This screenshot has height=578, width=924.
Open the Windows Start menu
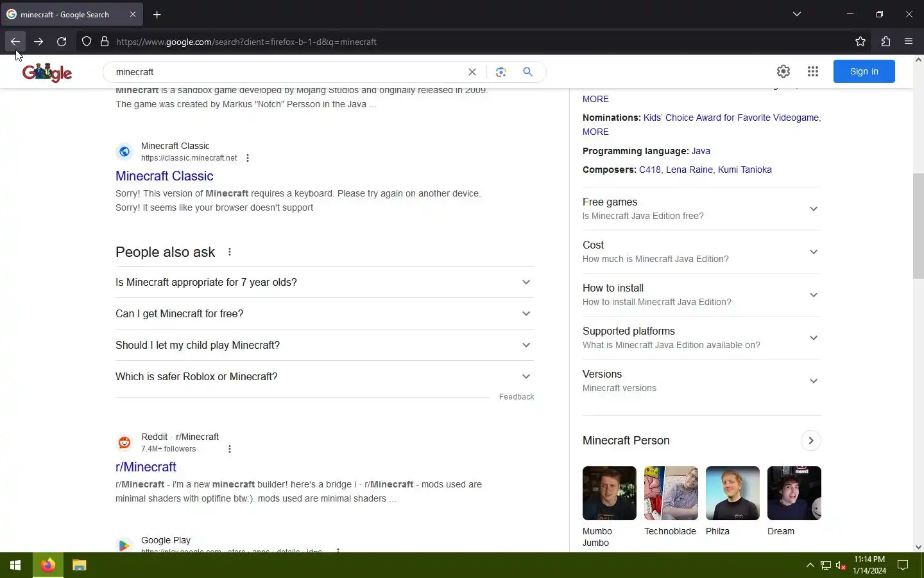coord(15,565)
